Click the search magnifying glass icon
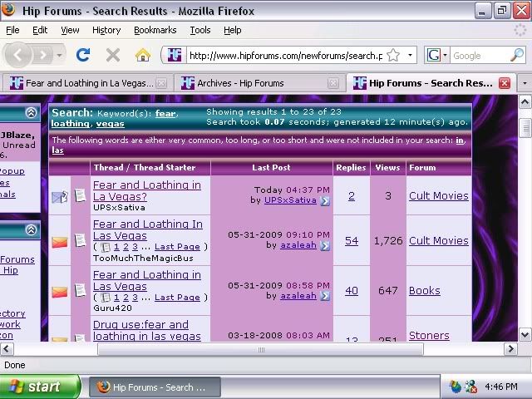532x399 pixels. coord(517,55)
